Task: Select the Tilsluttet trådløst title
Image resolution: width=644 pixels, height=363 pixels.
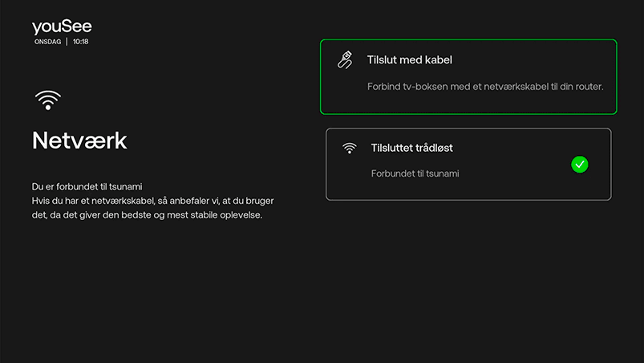Action: (411, 148)
